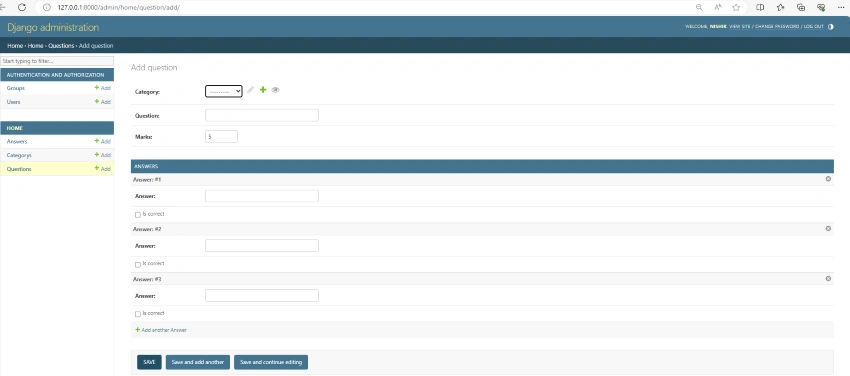Click the LOG OUT link

[814, 27]
